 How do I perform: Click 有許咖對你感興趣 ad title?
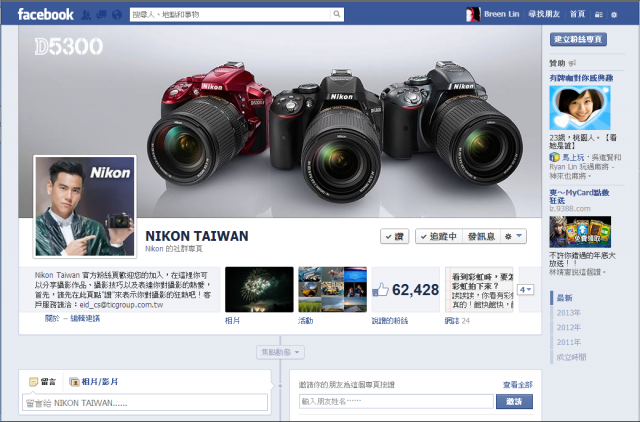pyautogui.click(x=581, y=78)
